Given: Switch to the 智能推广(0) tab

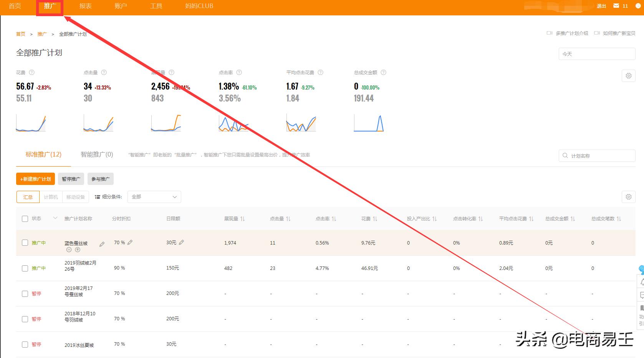Looking at the screenshot, I should point(97,155).
